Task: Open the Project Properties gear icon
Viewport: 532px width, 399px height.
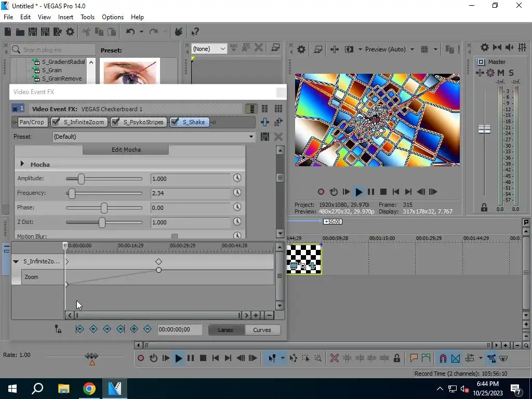Action: click(x=70, y=32)
